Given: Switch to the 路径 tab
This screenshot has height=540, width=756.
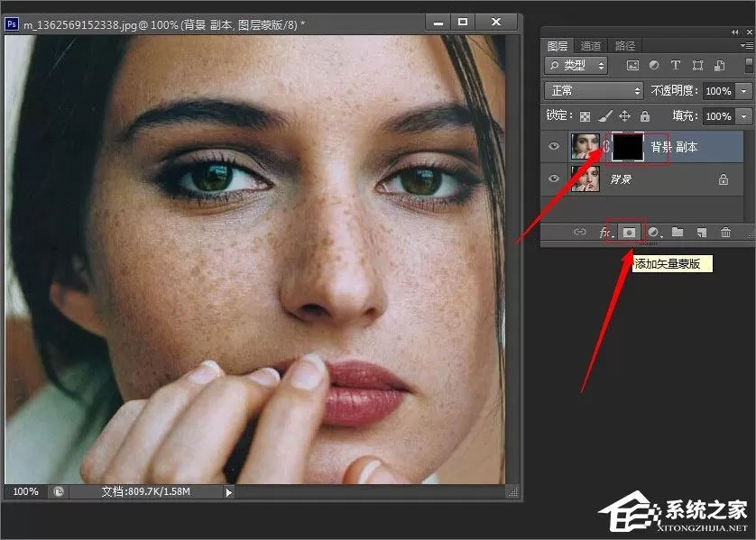Looking at the screenshot, I should coord(625,46).
